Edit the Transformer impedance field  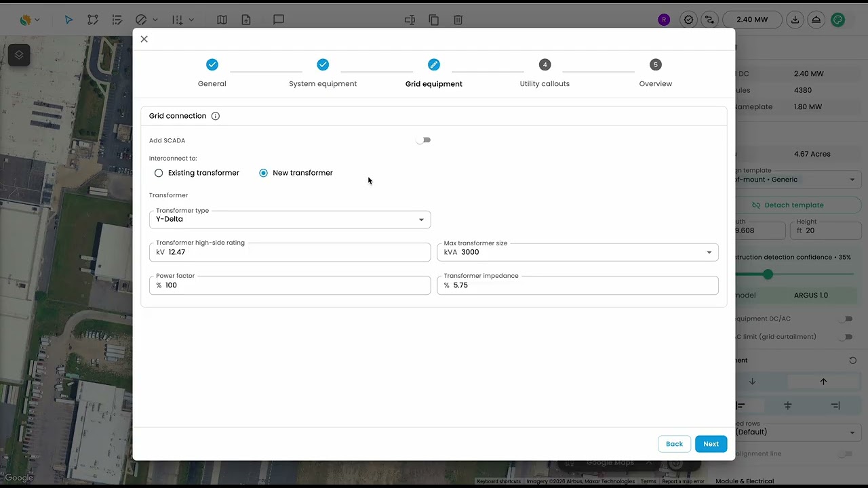(578, 285)
